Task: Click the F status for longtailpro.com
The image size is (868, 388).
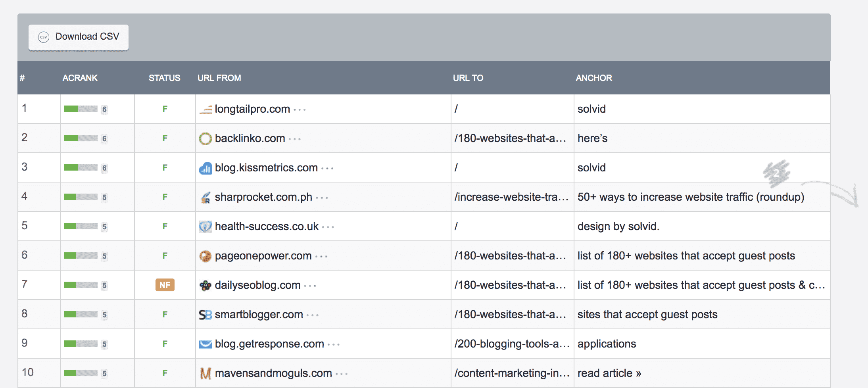Action: tap(165, 109)
